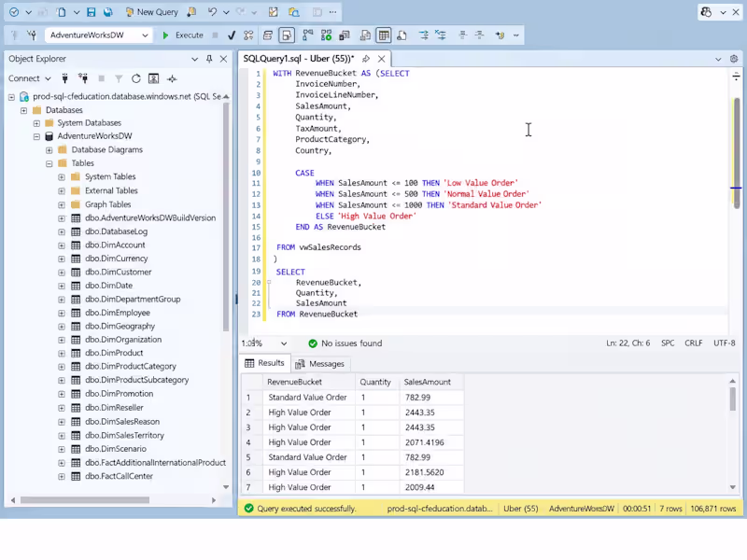Close the SQLQuery1.sql tab
747x560 pixels.
[x=382, y=59]
